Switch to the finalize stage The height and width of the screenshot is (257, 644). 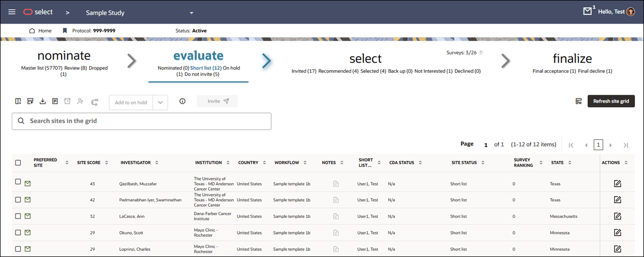point(572,58)
